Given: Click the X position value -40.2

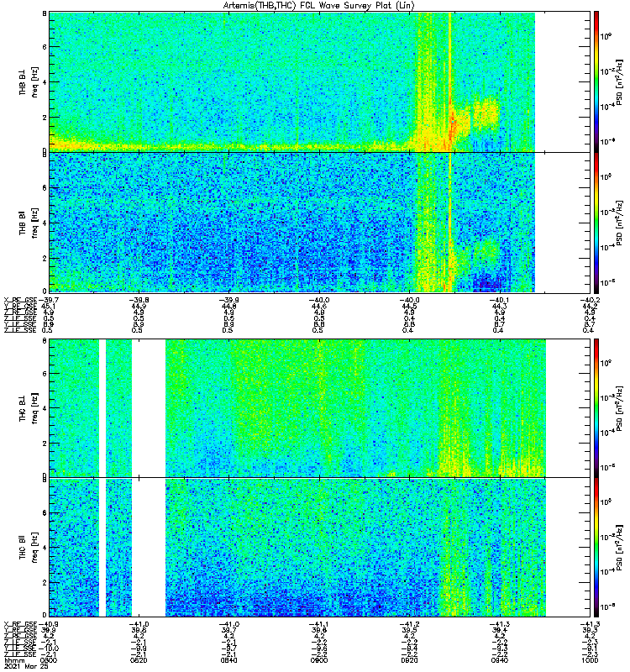Looking at the screenshot, I should 590,300.
